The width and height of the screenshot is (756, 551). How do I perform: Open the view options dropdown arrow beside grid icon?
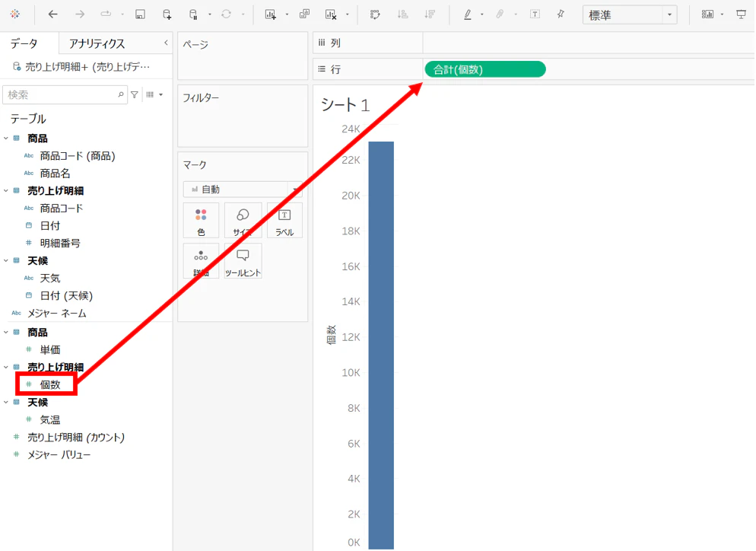tap(161, 94)
